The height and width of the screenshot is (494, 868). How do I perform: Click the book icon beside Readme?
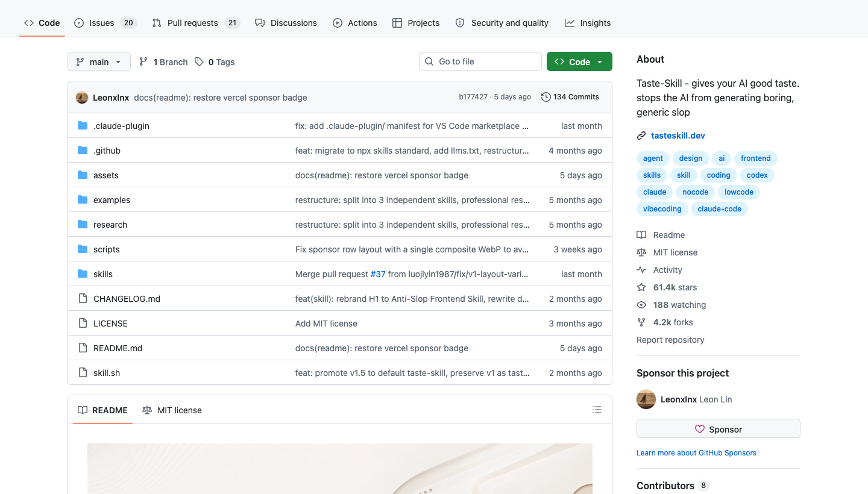(641, 235)
